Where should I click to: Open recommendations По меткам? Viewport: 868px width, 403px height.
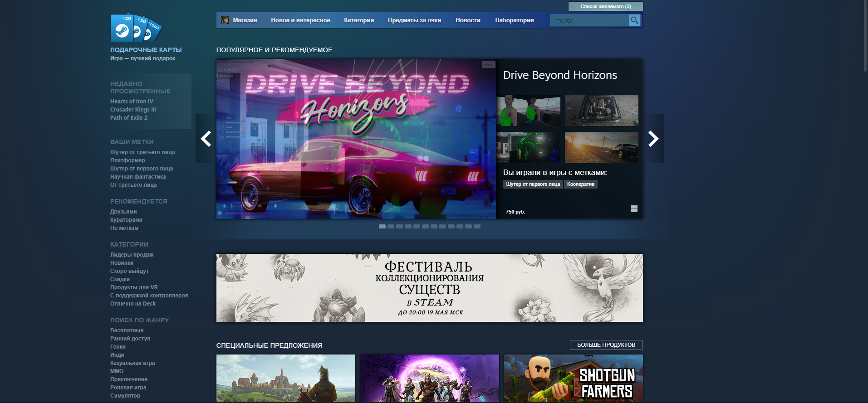tap(124, 228)
